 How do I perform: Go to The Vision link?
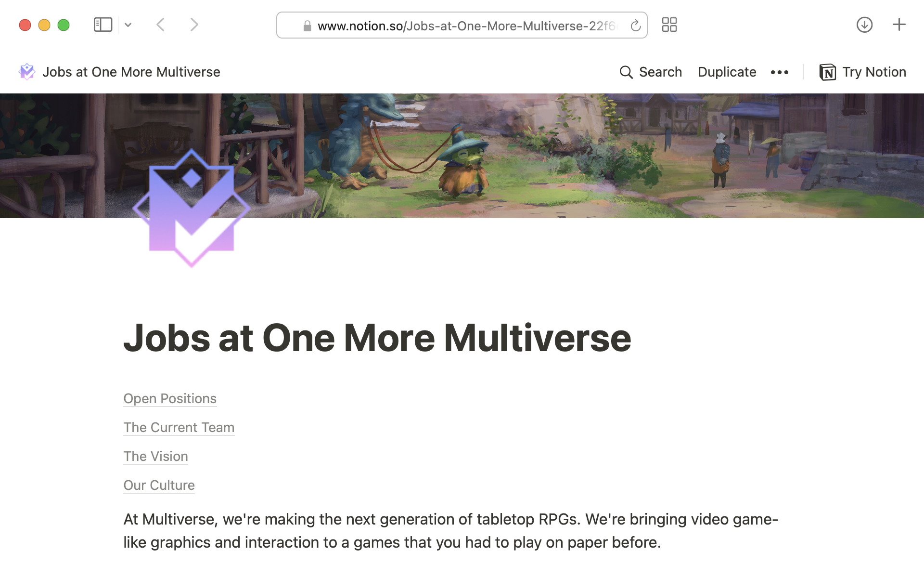[x=155, y=456]
